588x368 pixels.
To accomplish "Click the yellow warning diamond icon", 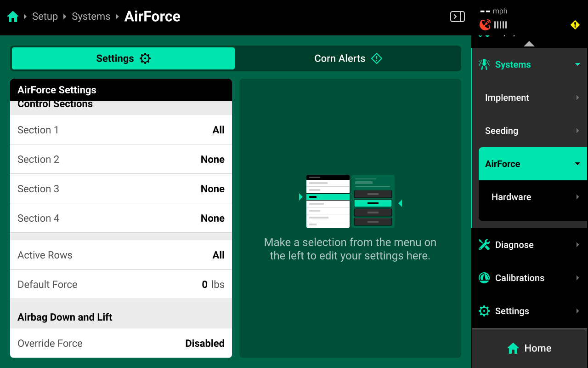I will pos(575,25).
